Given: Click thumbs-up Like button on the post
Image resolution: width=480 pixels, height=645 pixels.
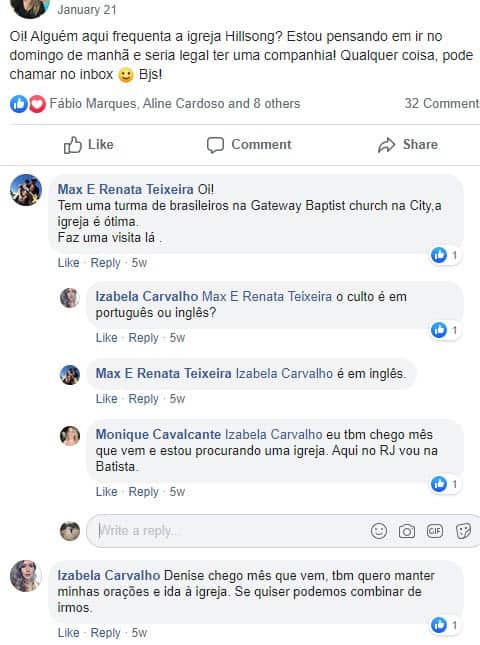Looking at the screenshot, I should click(88, 145).
